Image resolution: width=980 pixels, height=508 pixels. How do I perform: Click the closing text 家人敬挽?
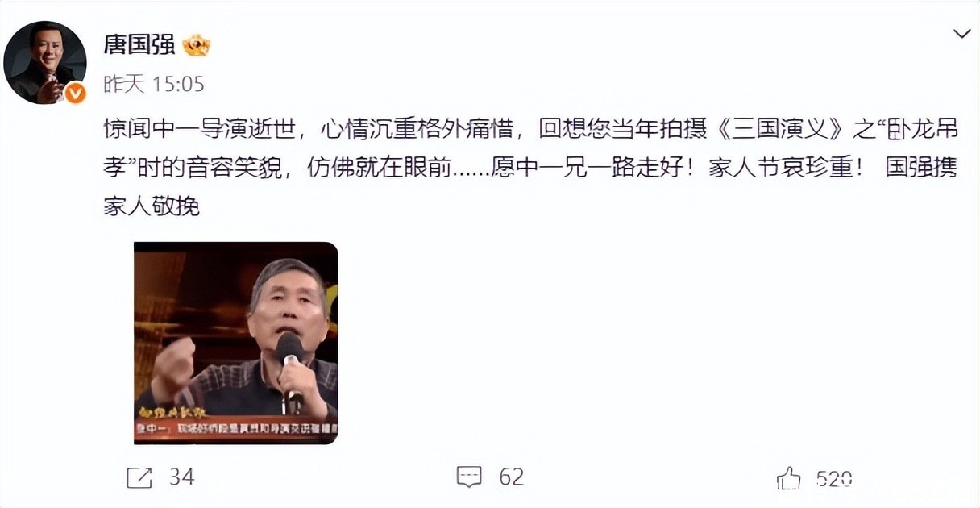[152, 207]
